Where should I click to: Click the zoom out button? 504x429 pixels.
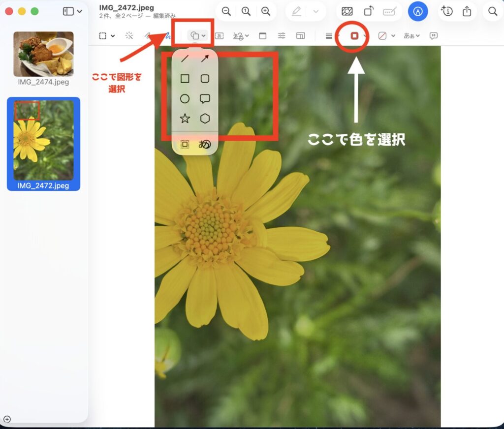tap(226, 11)
